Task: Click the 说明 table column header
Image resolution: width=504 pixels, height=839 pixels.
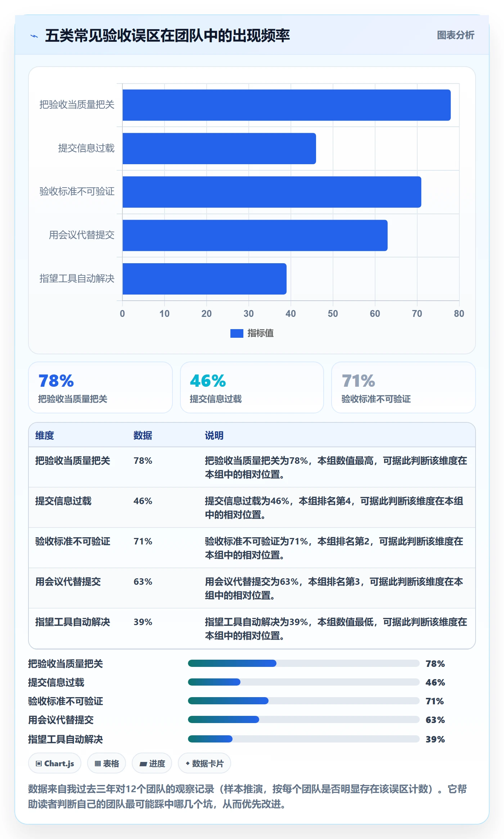Action: pyautogui.click(x=214, y=435)
